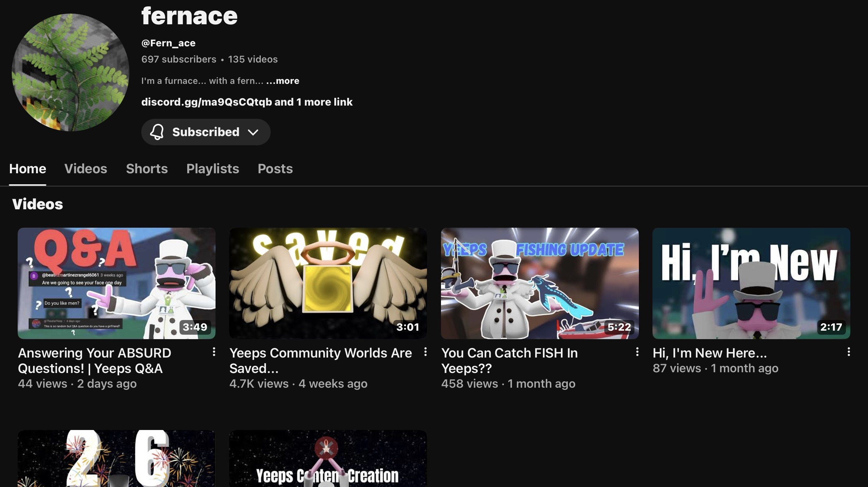Click the 3:49 duration badge
868x487 pixels.
tap(195, 327)
